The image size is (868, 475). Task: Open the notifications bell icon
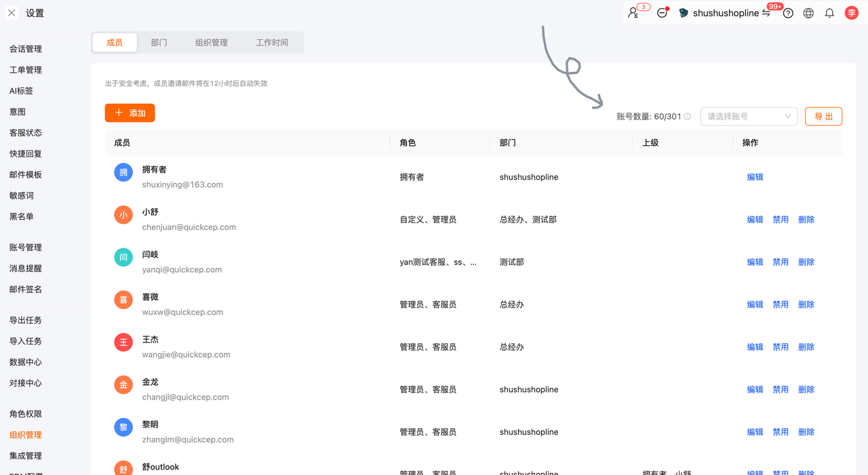click(829, 13)
